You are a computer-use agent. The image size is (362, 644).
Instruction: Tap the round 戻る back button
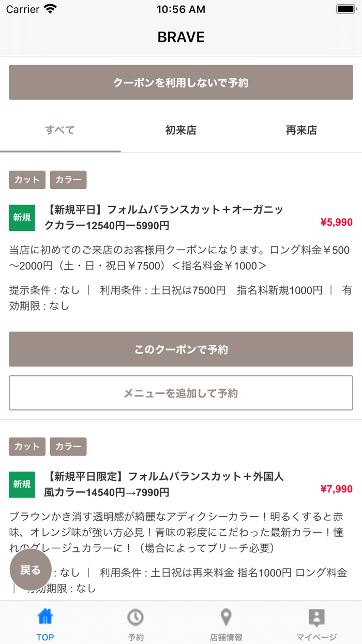pyautogui.click(x=31, y=570)
